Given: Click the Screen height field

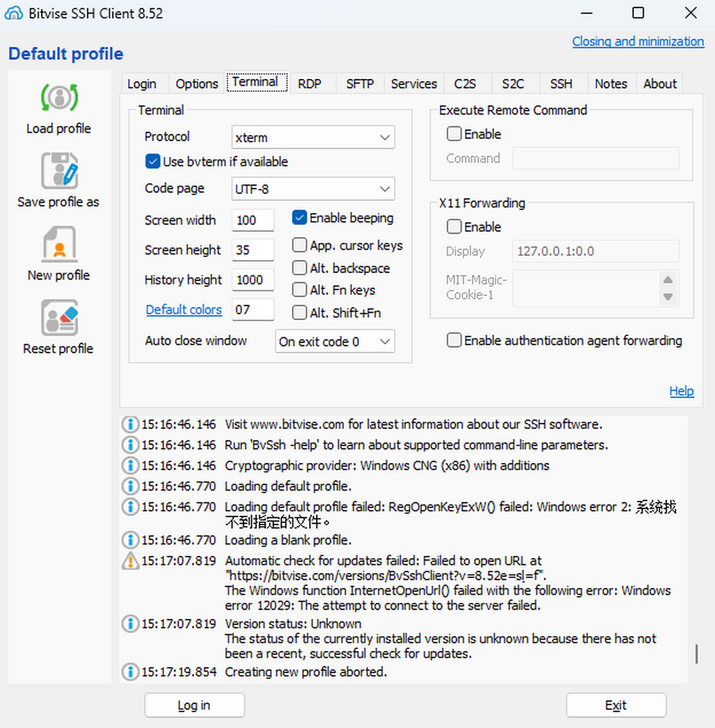Looking at the screenshot, I should (x=253, y=250).
